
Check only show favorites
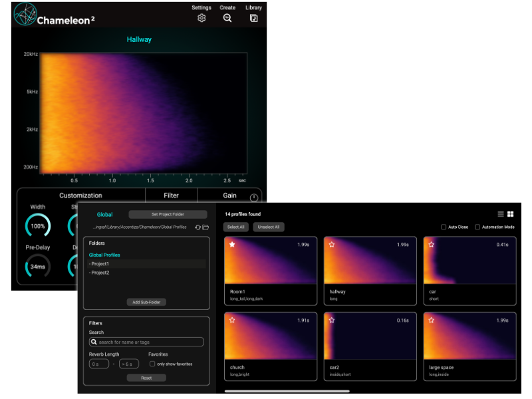click(152, 364)
